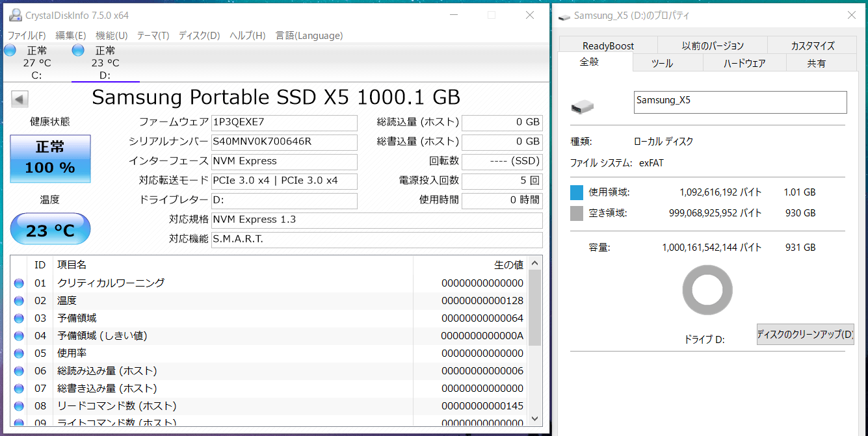Click the raw value 00000000000128 for 温度
Image resolution: width=868 pixels, height=436 pixels.
[x=482, y=301]
